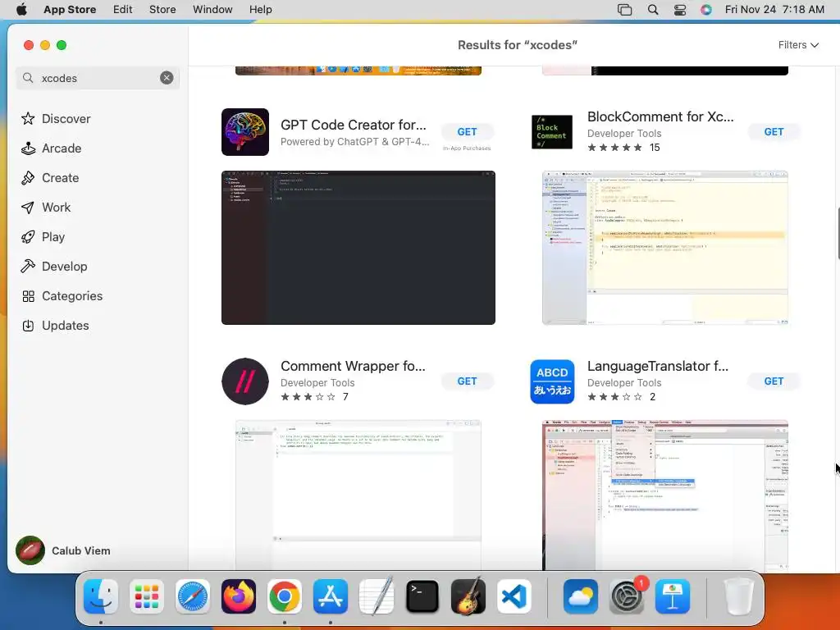Open the Apple menu
Screen dimensions: 840x630
pyautogui.click(x=21, y=10)
